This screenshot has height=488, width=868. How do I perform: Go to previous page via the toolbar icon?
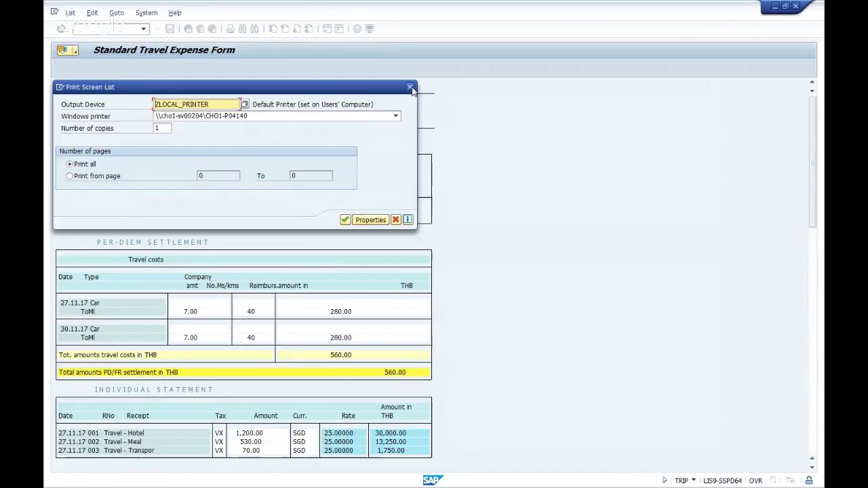[285, 28]
